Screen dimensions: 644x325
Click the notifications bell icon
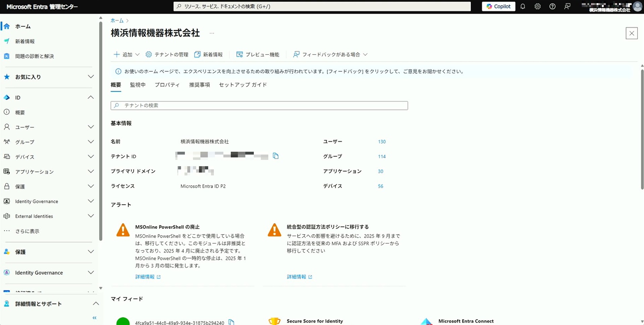[x=523, y=6]
